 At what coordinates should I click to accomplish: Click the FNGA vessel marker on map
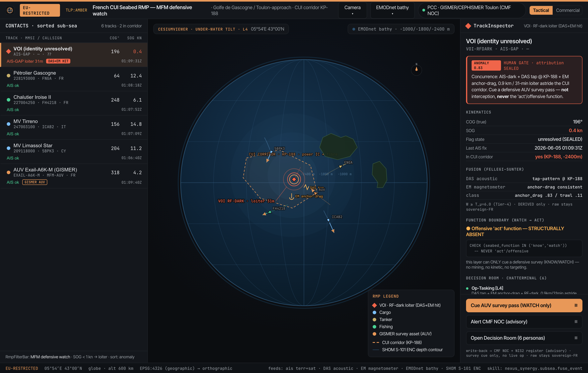[340, 167]
